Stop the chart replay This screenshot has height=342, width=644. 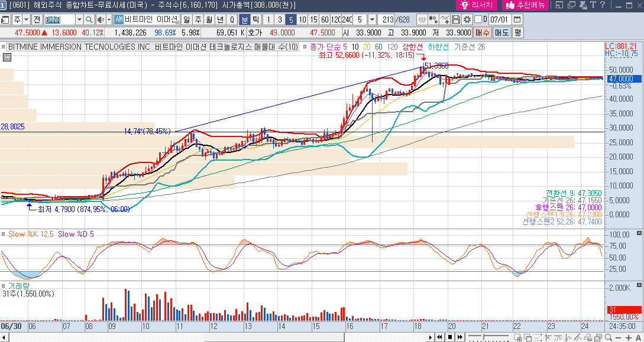pos(450,337)
